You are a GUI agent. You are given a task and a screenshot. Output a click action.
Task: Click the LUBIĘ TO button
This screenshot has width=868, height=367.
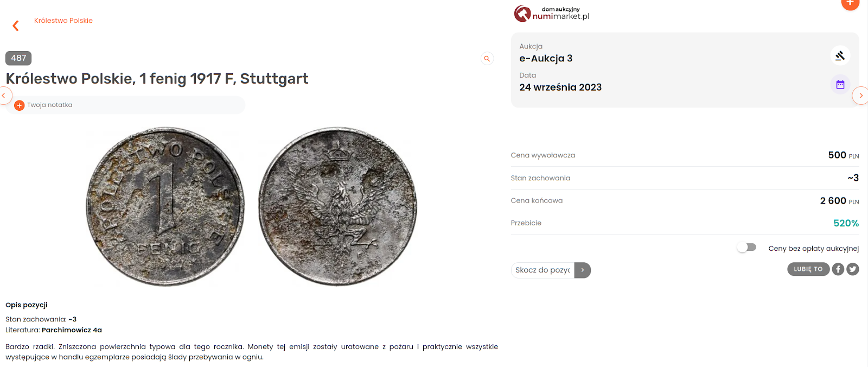click(x=808, y=269)
